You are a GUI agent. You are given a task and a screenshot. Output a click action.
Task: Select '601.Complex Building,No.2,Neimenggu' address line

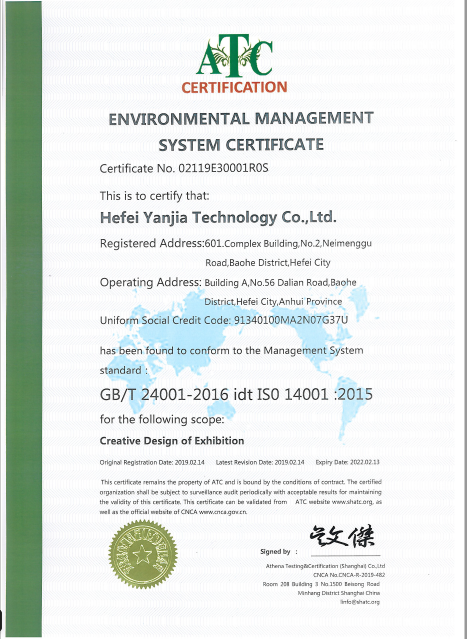pyautogui.click(x=289, y=244)
